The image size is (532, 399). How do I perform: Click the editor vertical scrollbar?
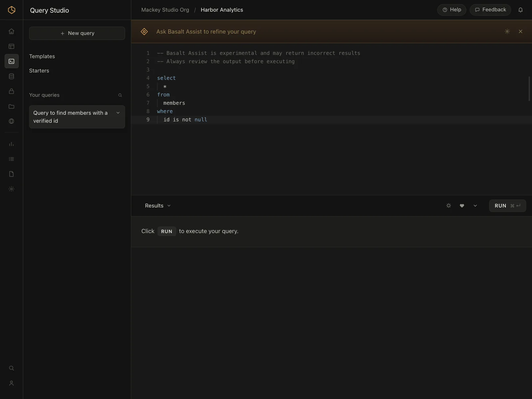click(529, 88)
